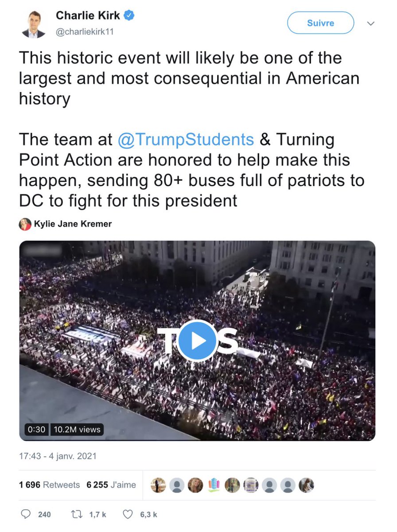Open Kylie Jane Kremer video source name
The image size is (397, 532).
(x=73, y=224)
